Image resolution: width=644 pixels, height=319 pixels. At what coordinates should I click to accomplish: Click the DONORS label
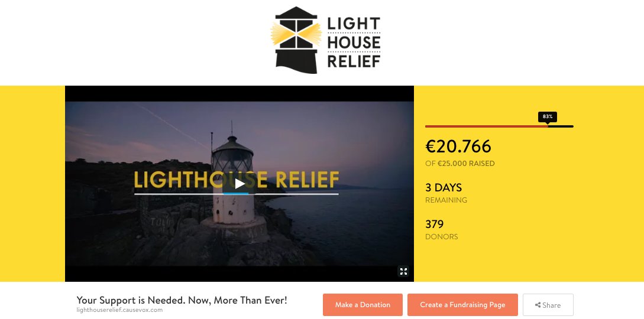pos(442,236)
